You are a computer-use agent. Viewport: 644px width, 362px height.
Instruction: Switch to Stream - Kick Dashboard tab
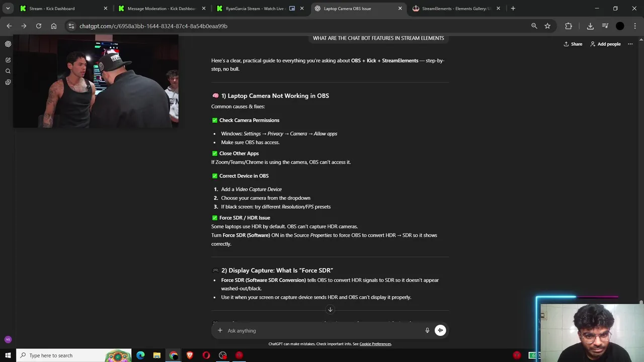click(x=63, y=9)
